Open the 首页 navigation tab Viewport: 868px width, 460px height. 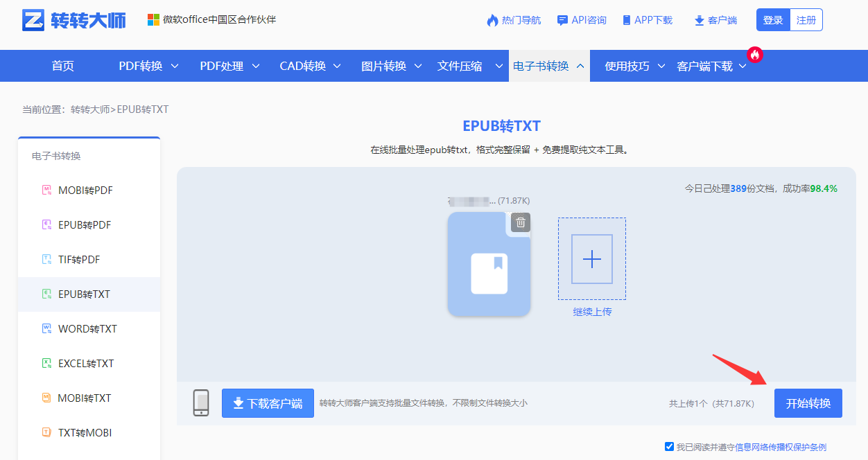click(63, 66)
